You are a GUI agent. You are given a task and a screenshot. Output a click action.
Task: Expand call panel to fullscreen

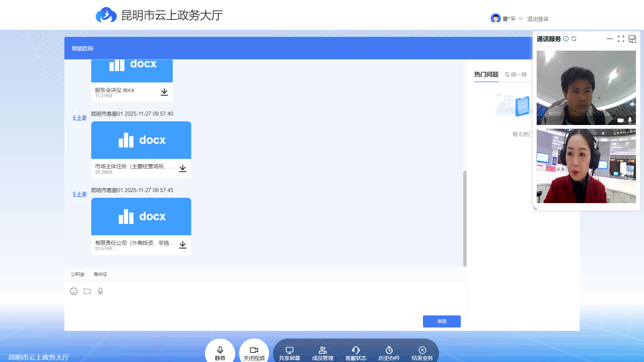coord(621,39)
